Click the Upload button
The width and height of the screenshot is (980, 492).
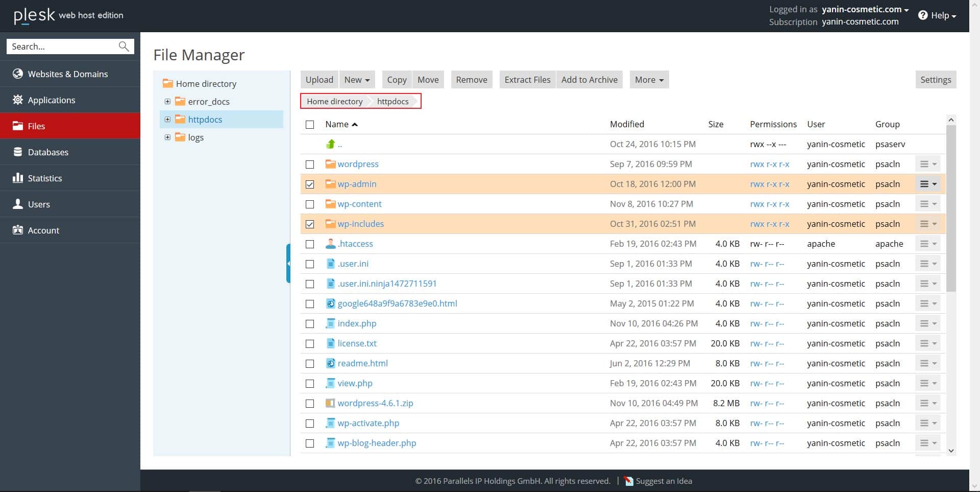(x=320, y=80)
